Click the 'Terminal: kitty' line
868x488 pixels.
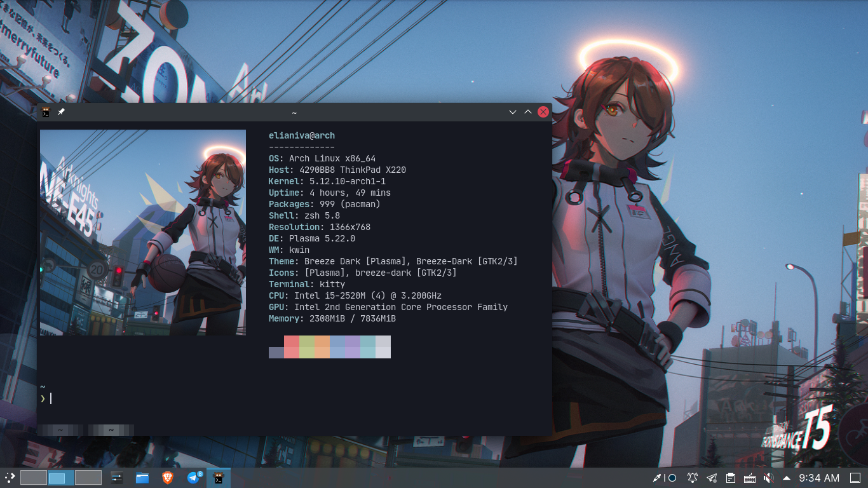point(307,284)
